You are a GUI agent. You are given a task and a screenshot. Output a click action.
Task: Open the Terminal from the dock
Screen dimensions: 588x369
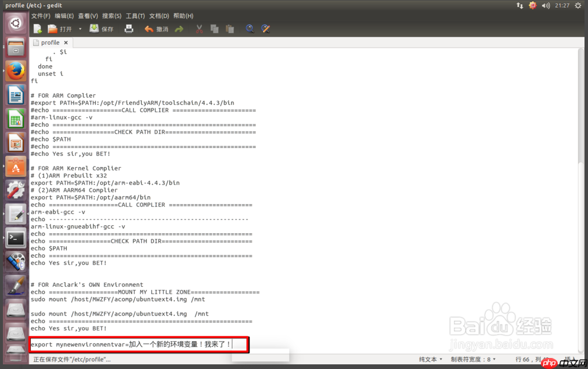[16, 237]
